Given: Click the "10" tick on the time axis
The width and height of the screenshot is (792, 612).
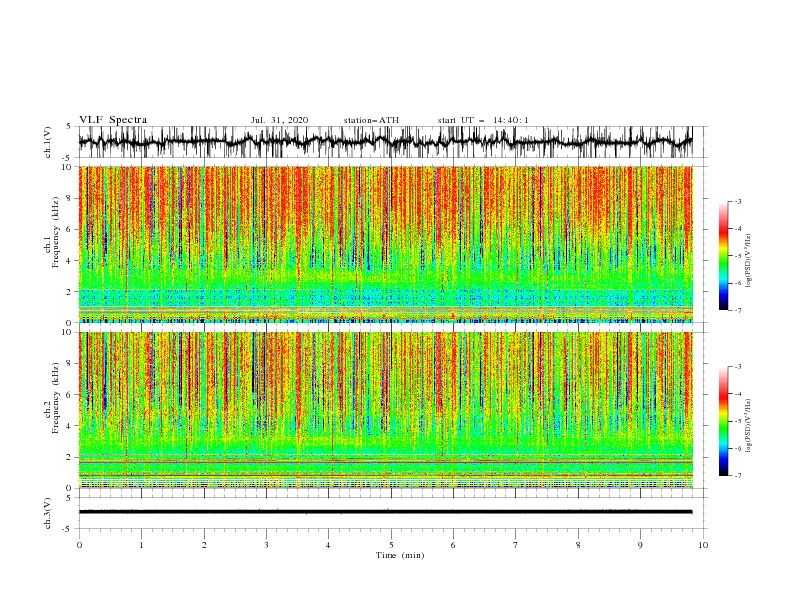Looking at the screenshot, I should tap(703, 545).
